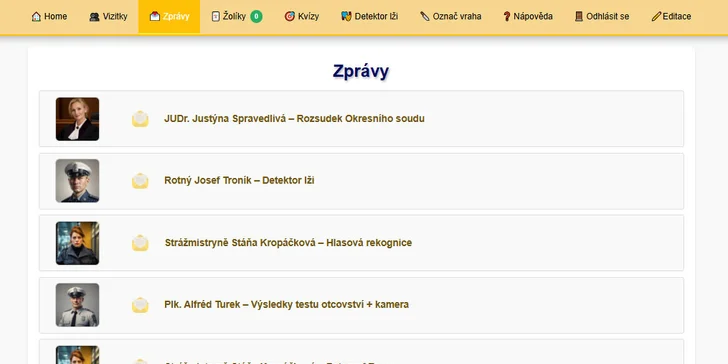Open Stáňa Kropáčková Hlasová rekognice message
This screenshot has width=728, height=364.
pos(361,243)
